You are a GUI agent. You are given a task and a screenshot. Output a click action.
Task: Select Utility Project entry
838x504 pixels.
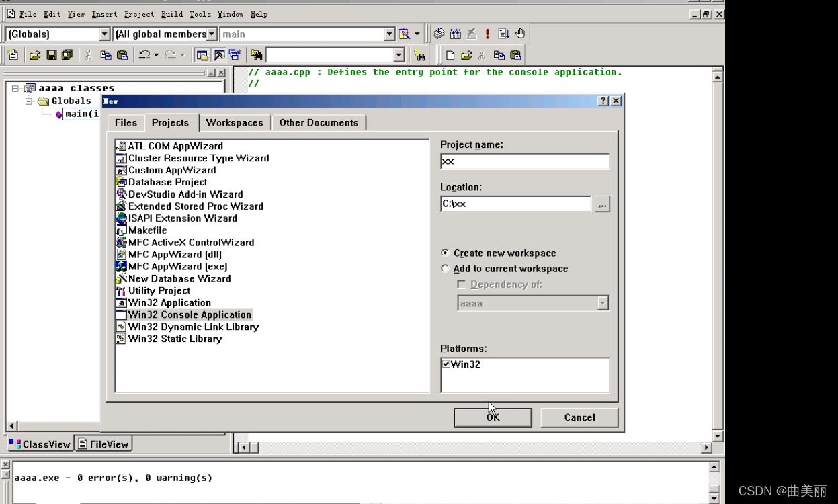(x=153, y=291)
